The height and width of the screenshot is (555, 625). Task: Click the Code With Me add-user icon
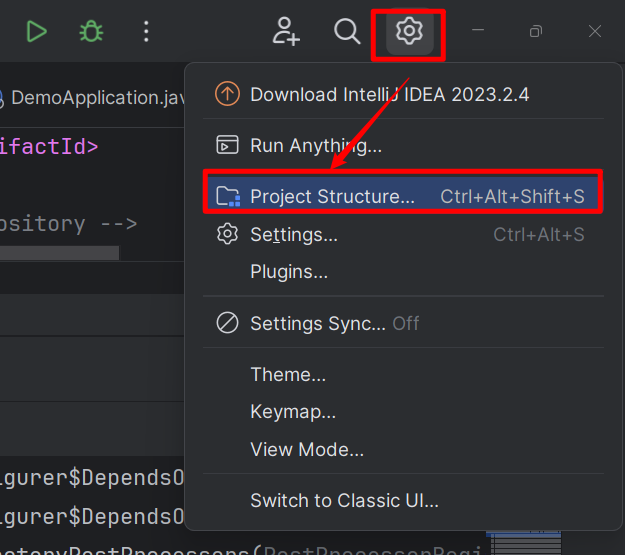[286, 32]
